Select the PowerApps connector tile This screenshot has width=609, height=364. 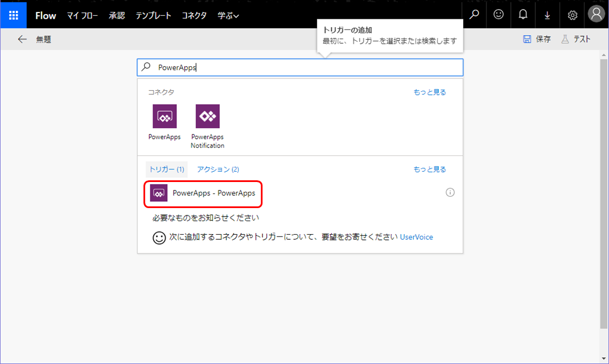[164, 117]
